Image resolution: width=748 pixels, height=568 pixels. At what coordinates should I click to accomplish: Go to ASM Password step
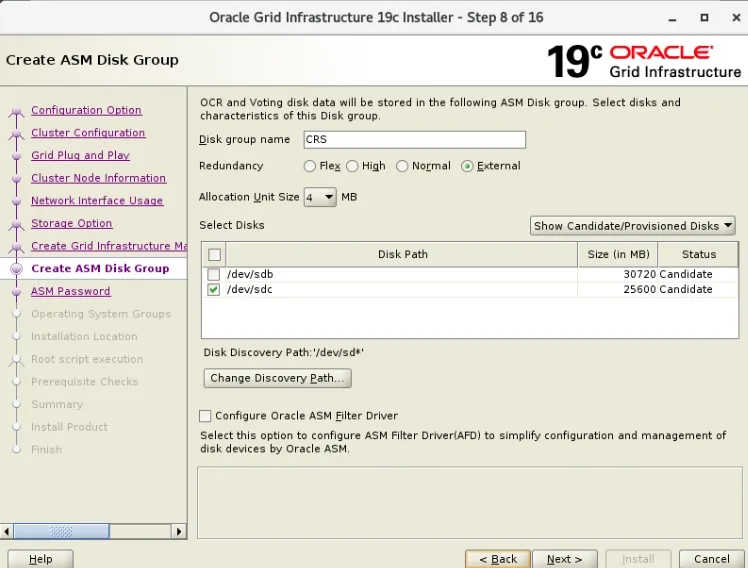point(71,291)
